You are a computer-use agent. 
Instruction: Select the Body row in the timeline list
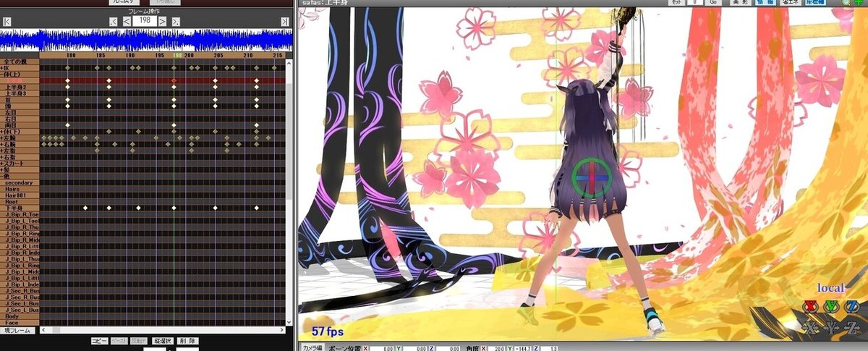click(x=20, y=316)
